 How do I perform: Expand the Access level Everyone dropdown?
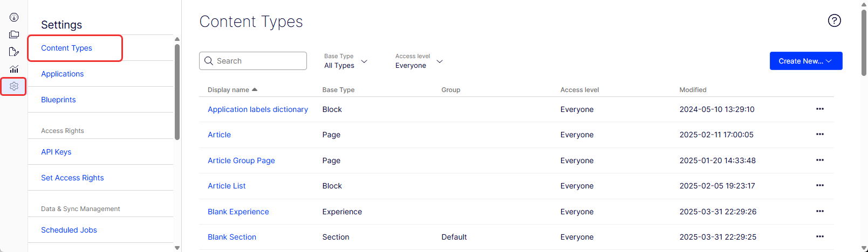(419, 61)
